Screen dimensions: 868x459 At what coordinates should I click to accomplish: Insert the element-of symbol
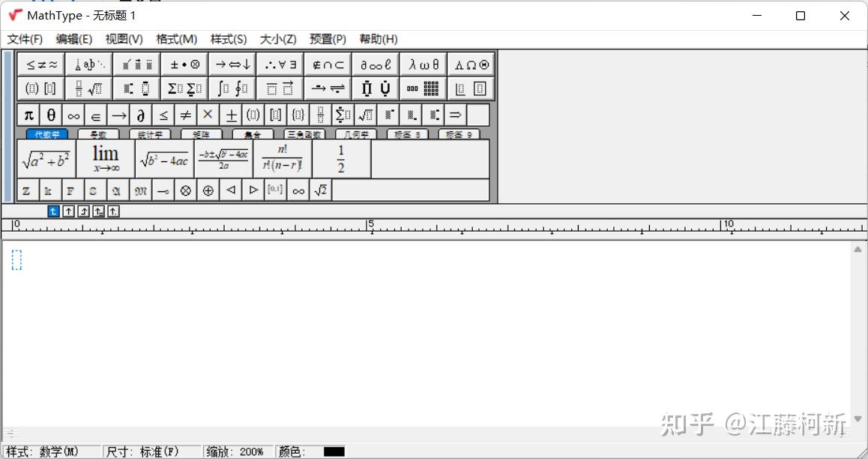pyautogui.click(x=96, y=115)
